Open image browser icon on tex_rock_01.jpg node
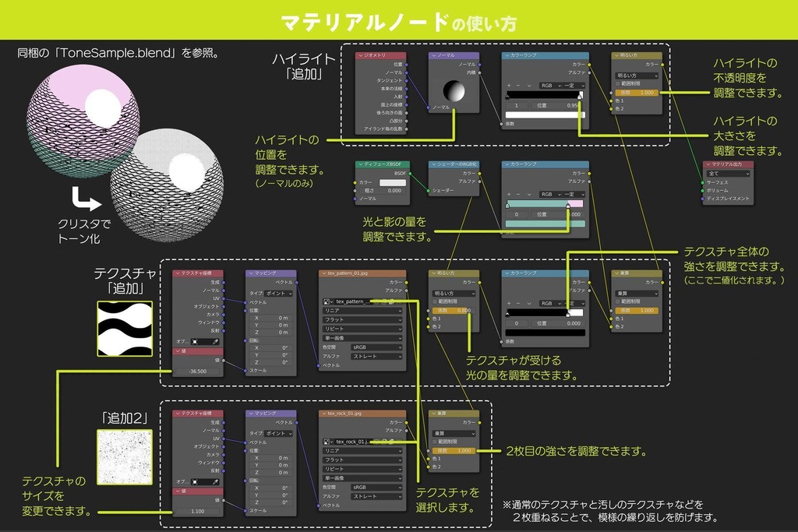 [x=327, y=442]
